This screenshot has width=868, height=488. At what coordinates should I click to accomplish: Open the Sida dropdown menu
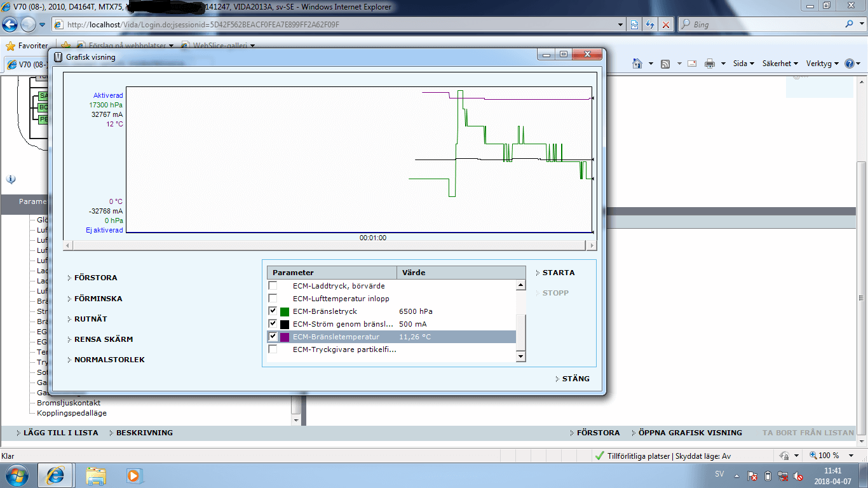(x=743, y=64)
